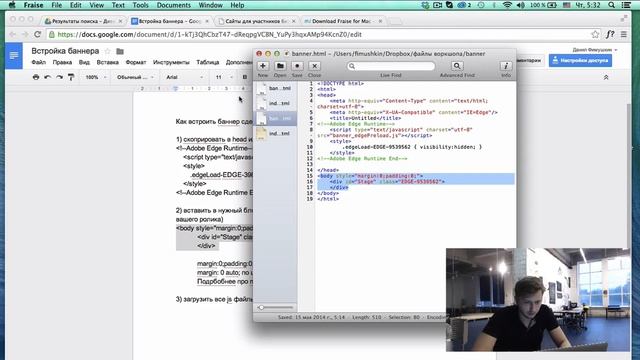This screenshot has height=360, width=640.
Task: Bookmark this page with the star icon
Action: click(595, 35)
